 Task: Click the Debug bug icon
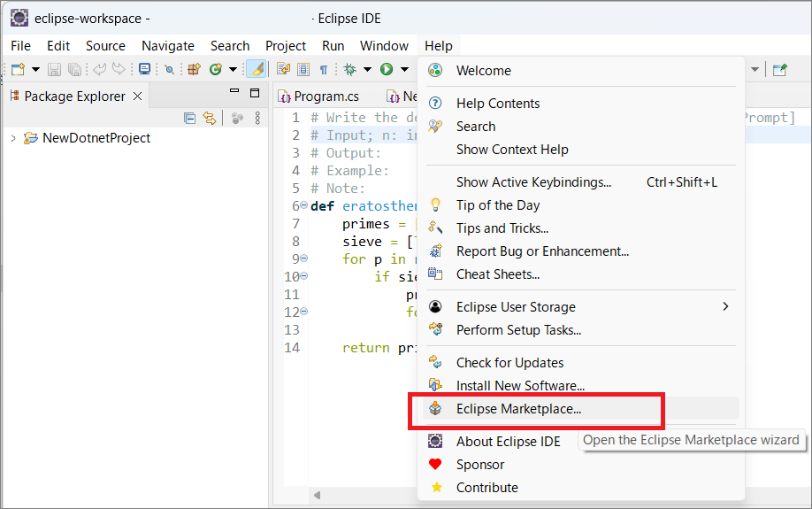[x=350, y=69]
